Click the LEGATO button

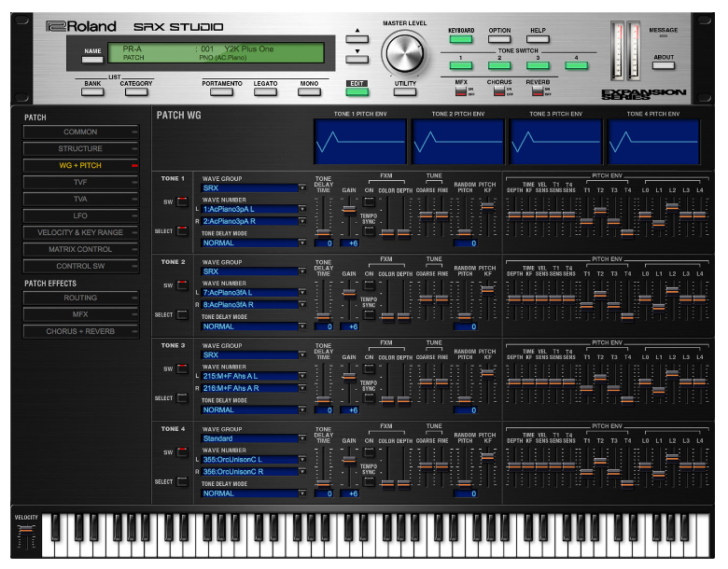(x=265, y=92)
